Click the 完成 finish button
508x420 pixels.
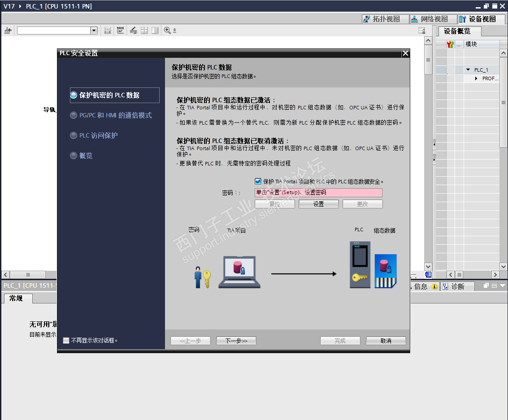(x=340, y=341)
